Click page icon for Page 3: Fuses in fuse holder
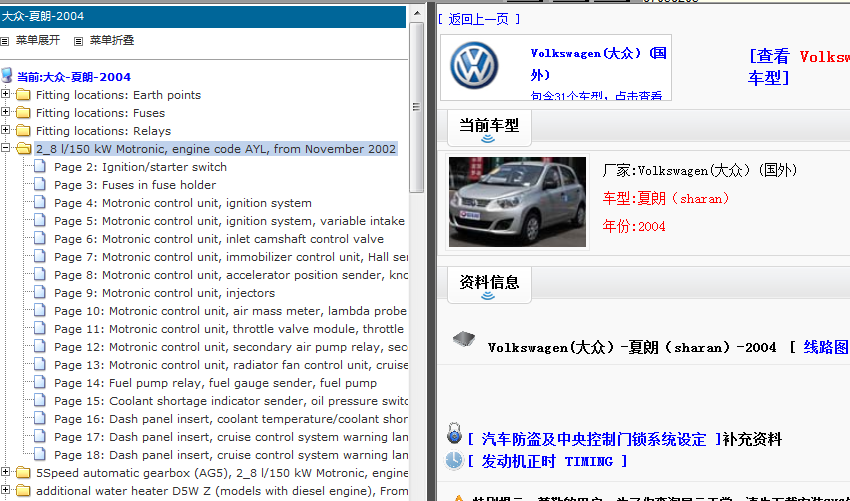The image size is (850, 501). coord(40,184)
